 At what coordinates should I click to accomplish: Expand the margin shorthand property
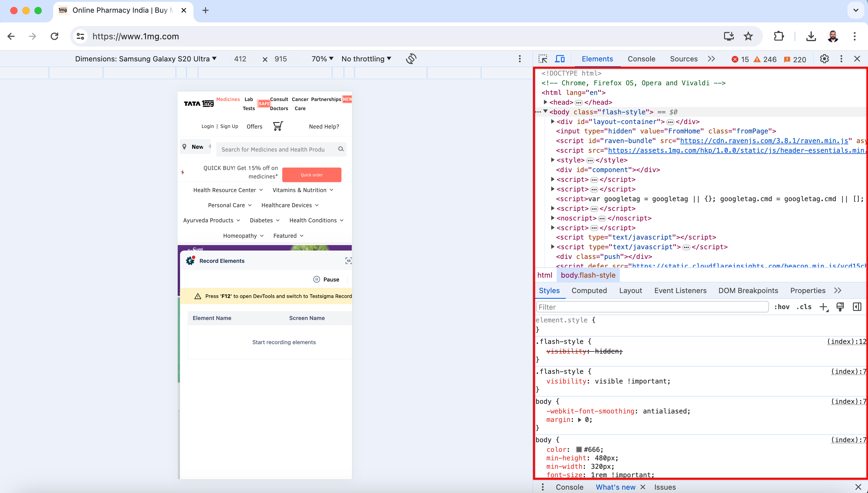click(579, 420)
